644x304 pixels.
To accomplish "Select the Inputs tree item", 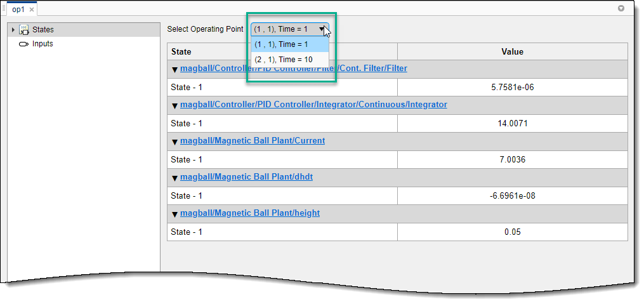I will 43,44.
